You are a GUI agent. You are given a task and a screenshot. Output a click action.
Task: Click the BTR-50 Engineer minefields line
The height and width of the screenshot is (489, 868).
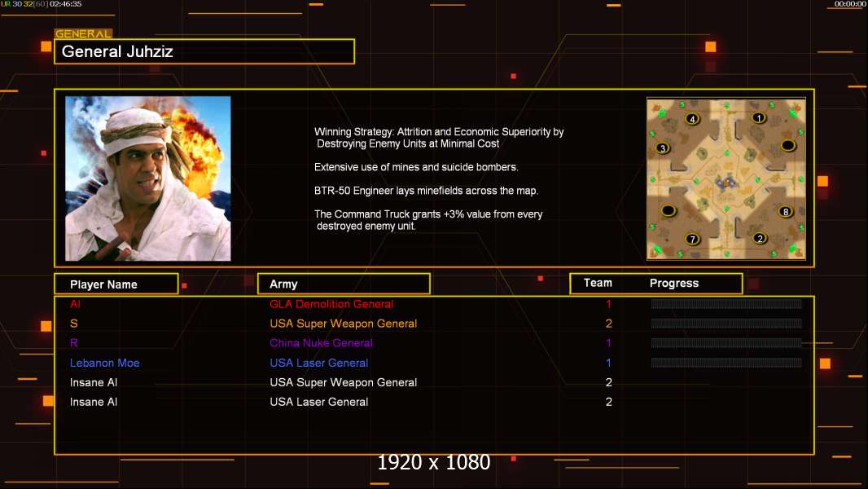(x=426, y=191)
